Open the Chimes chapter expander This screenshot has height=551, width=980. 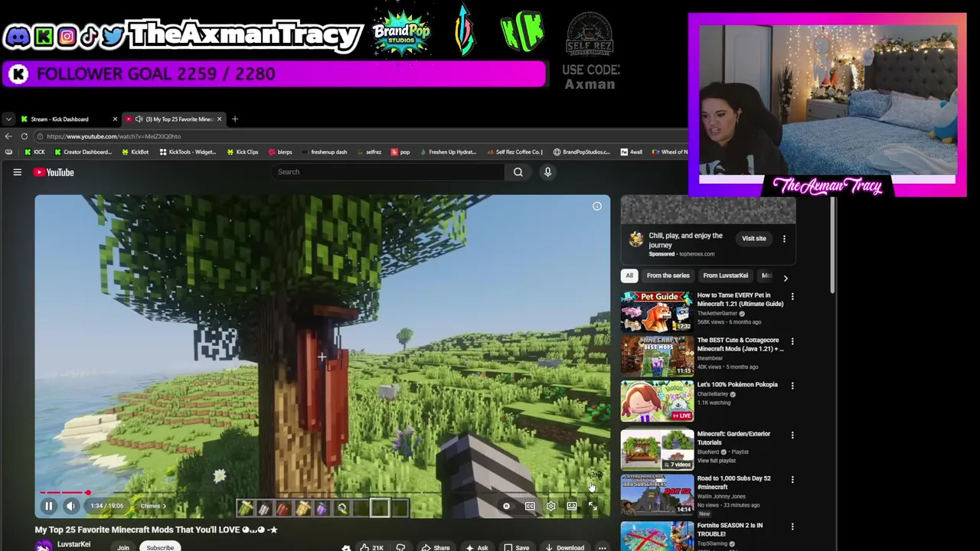tap(152, 506)
